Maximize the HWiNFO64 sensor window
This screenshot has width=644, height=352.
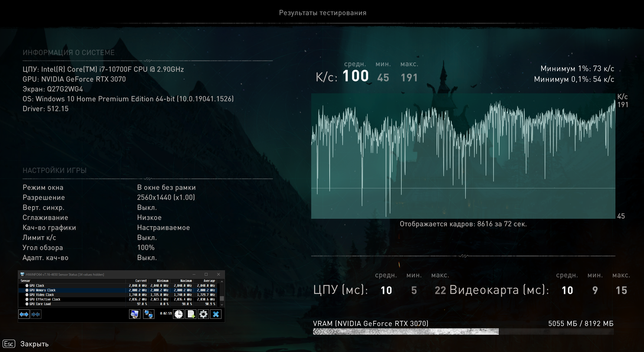coord(206,274)
